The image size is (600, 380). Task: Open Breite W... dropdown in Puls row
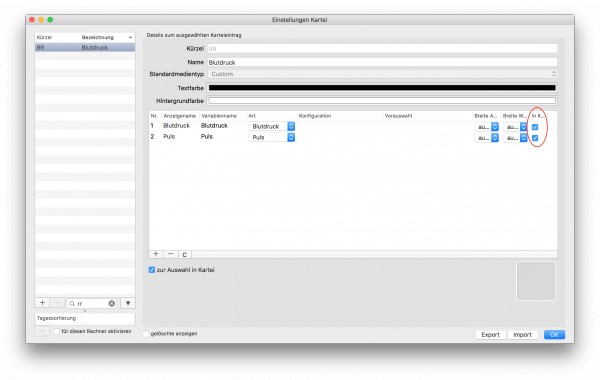pyautogui.click(x=515, y=138)
